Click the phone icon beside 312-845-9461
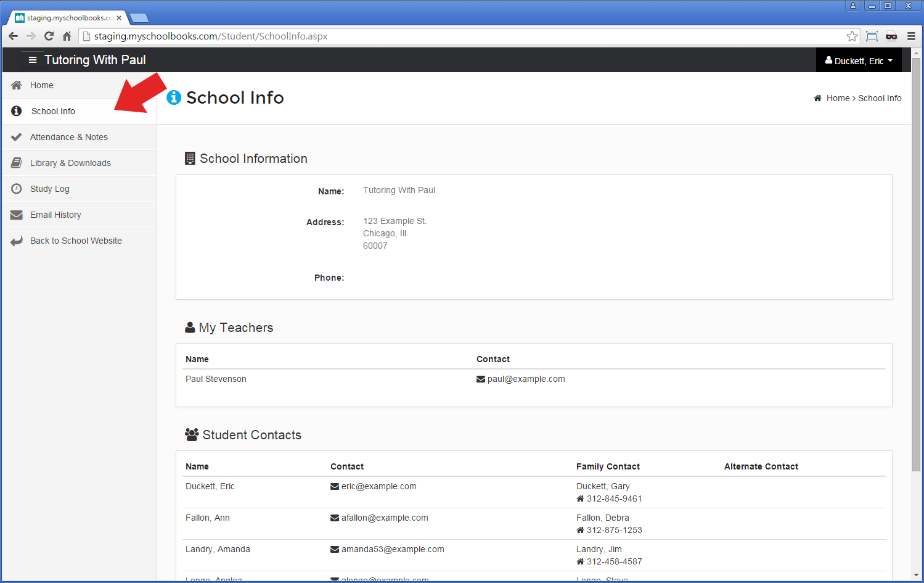 tap(580, 498)
